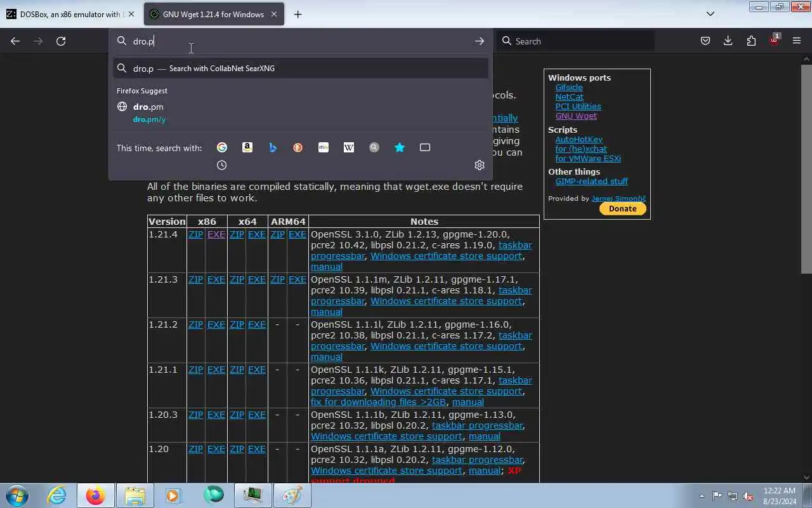
Task: Select the gray magnifier search engine
Action: [x=374, y=147]
